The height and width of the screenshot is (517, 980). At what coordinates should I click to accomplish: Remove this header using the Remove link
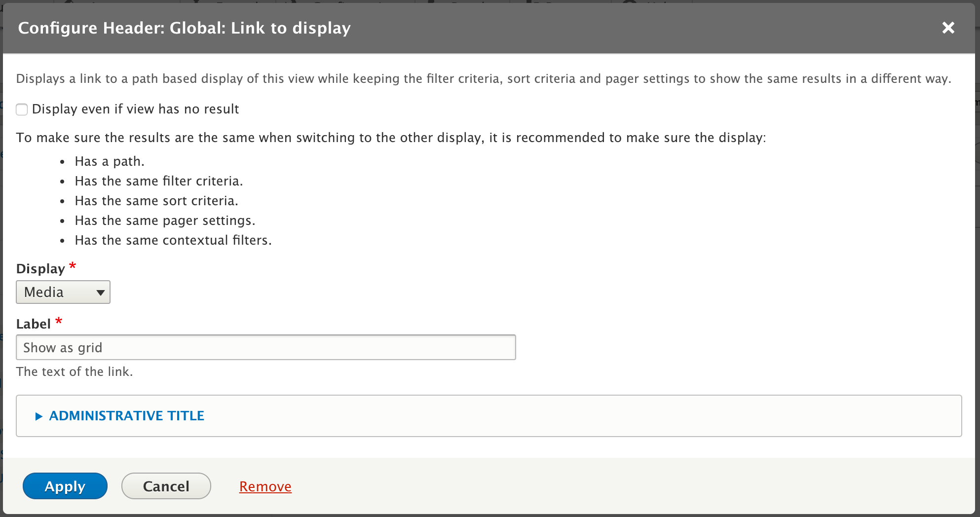(265, 486)
